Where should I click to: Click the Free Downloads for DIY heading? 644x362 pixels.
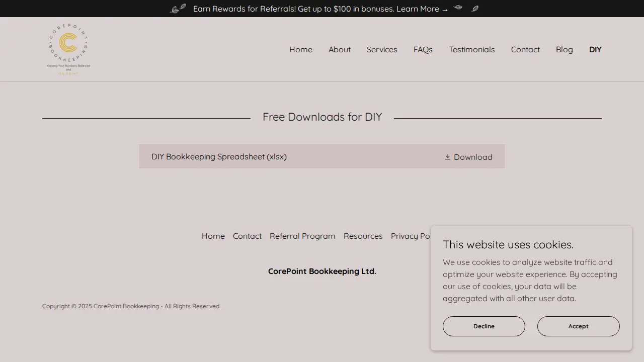point(322,117)
